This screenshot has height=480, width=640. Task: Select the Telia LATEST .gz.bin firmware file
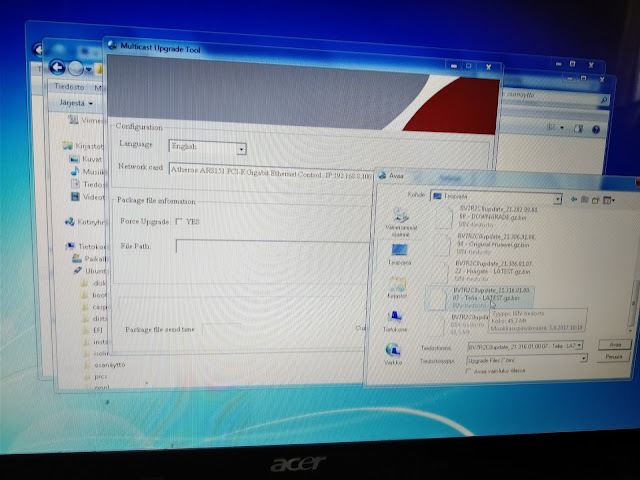coord(479,298)
